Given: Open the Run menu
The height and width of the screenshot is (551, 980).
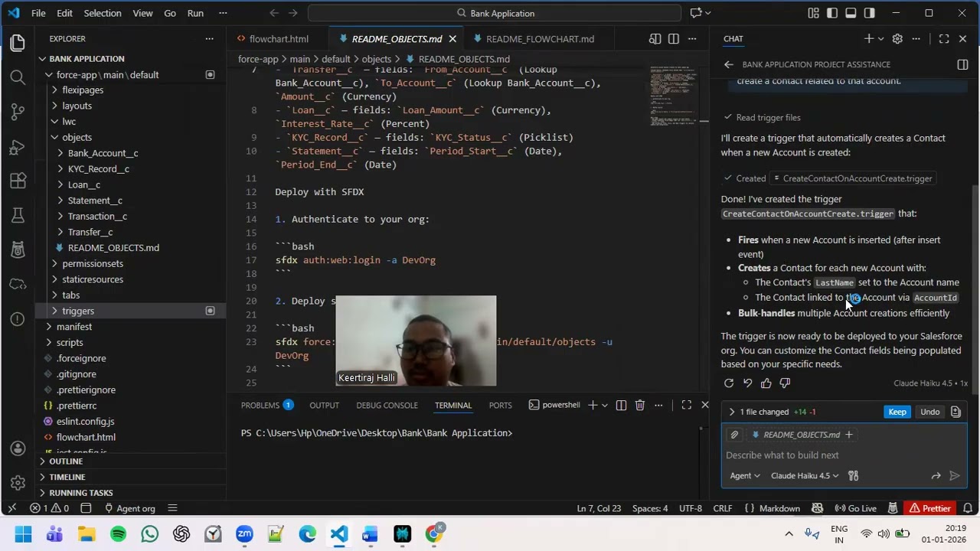Looking at the screenshot, I should pyautogui.click(x=195, y=13).
